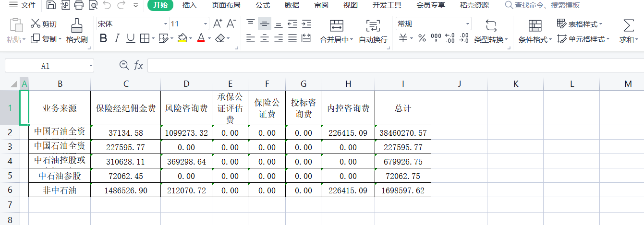Decrease indent of cell content

(292, 24)
